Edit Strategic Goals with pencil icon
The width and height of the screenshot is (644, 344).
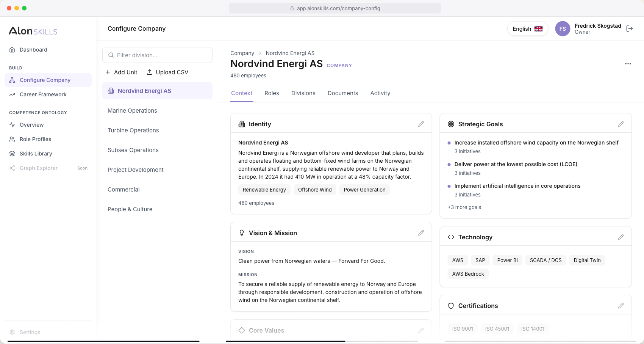click(x=621, y=124)
